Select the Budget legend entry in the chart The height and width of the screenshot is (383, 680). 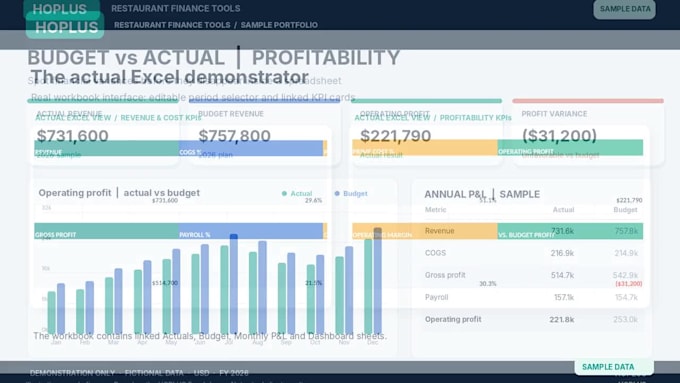click(x=351, y=193)
